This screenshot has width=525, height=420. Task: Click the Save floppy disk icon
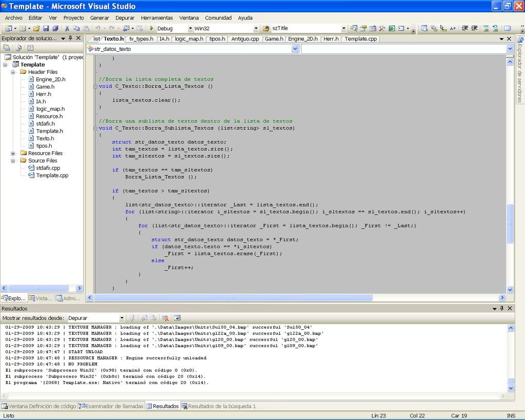[x=46, y=29]
